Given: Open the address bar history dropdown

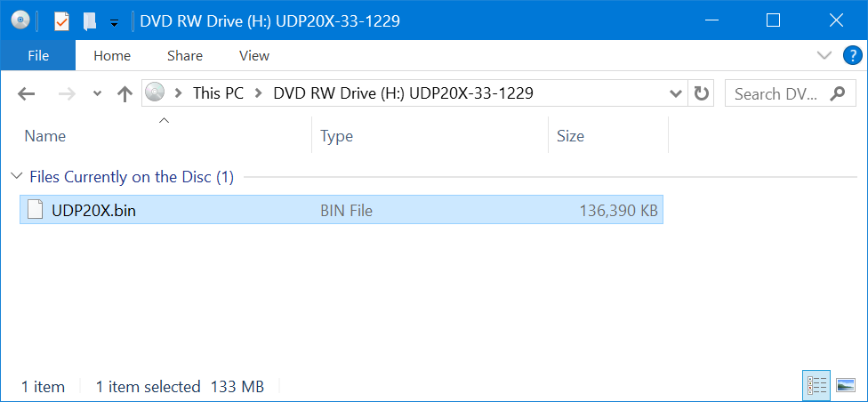Looking at the screenshot, I should [675, 93].
